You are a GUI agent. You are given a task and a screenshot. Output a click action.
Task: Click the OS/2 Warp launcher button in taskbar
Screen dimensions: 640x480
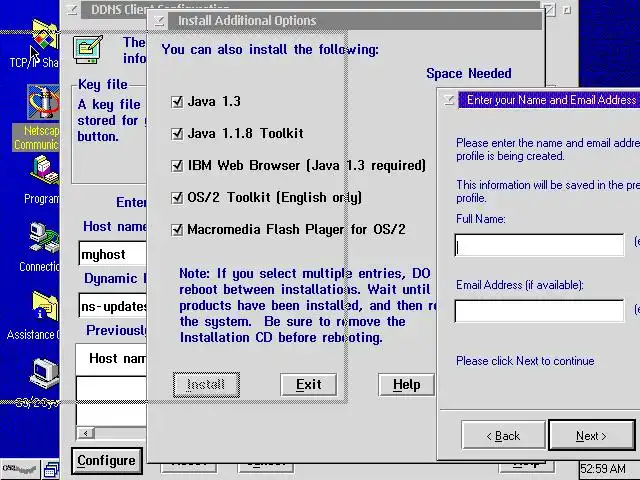click(20, 469)
